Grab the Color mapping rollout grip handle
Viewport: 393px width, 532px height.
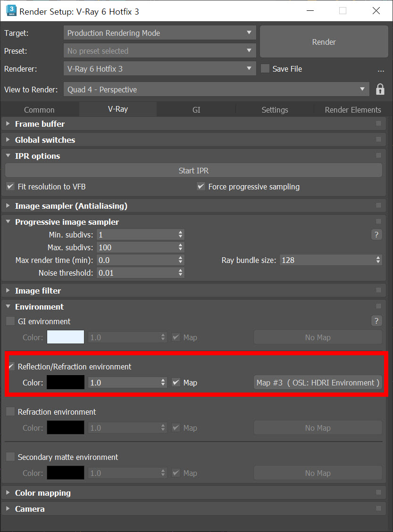point(379,492)
